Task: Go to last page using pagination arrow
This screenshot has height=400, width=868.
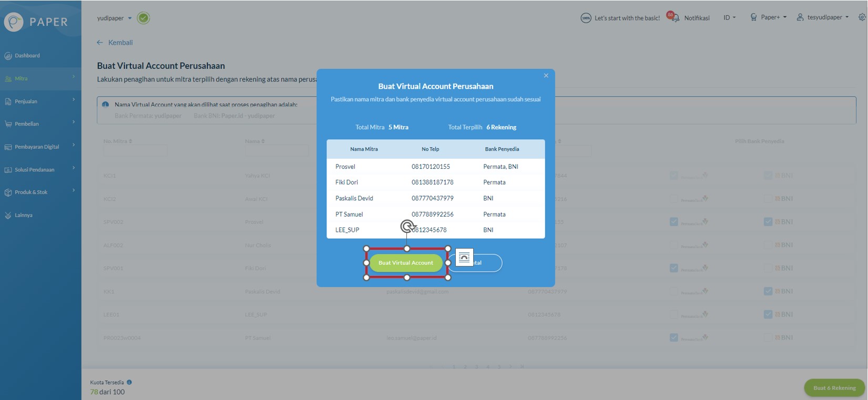Action: pyautogui.click(x=522, y=367)
